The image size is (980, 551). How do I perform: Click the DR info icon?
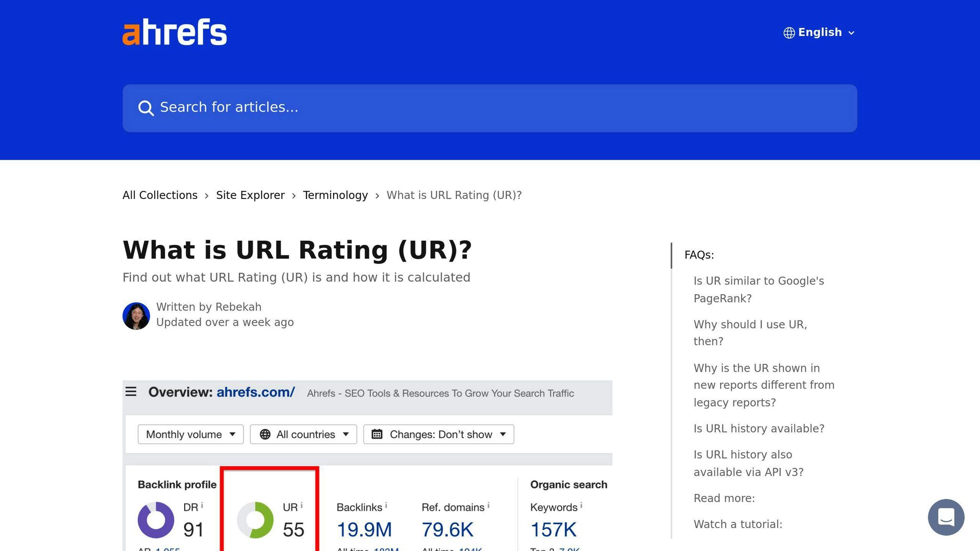click(x=202, y=505)
